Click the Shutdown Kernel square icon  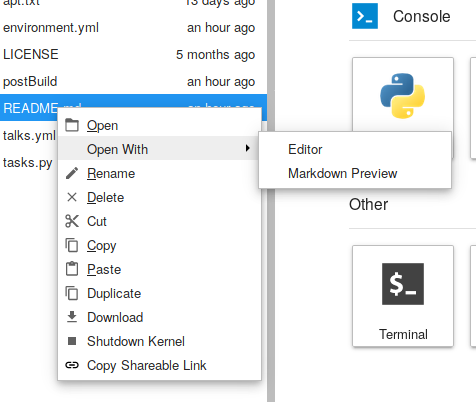click(72, 341)
